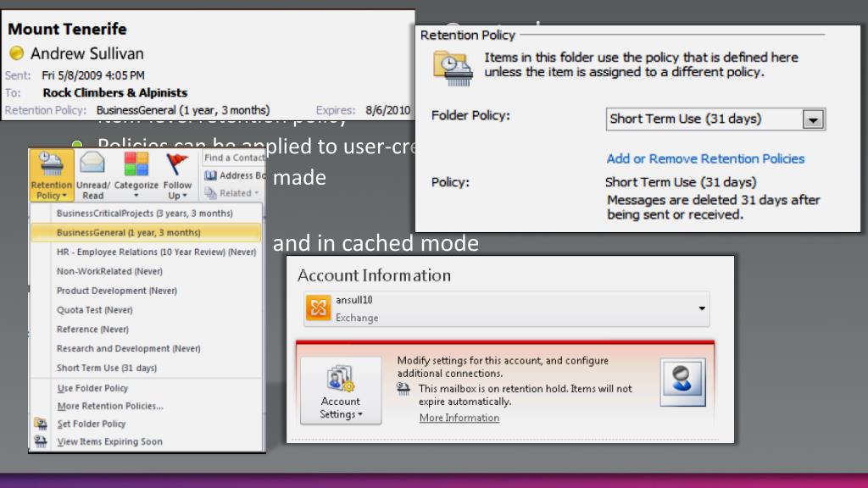Click the Find a Contact field
This screenshot has height=488, width=868.
click(x=234, y=158)
